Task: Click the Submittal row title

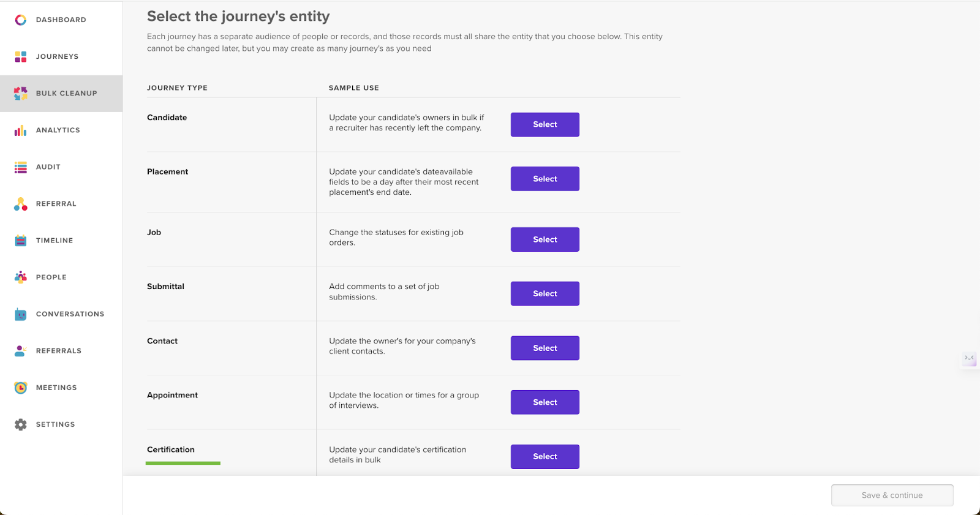Action: (x=166, y=287)
